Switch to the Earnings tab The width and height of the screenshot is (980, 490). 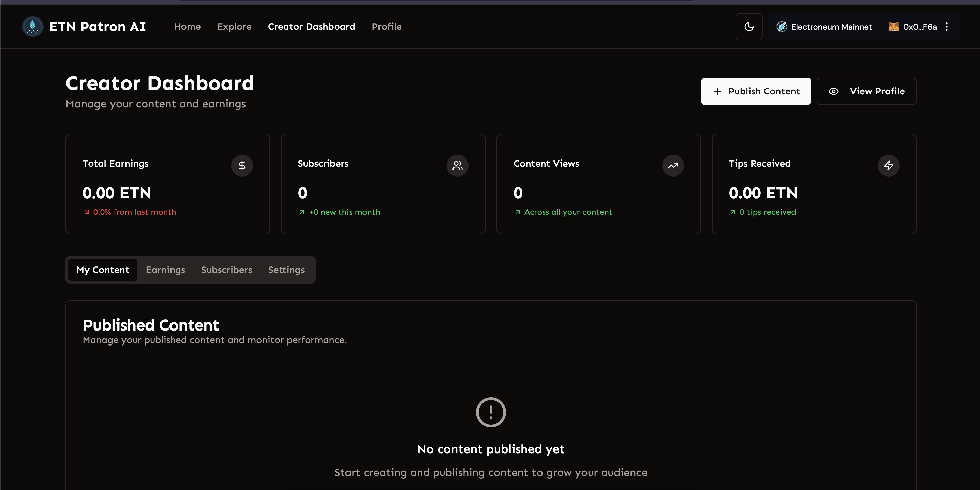(165, 270)
